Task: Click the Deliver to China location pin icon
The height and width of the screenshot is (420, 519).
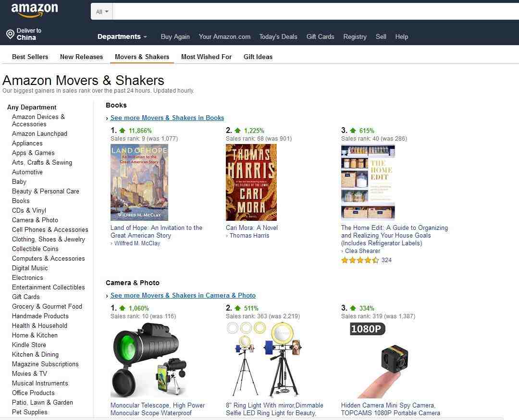Action: 10,34
